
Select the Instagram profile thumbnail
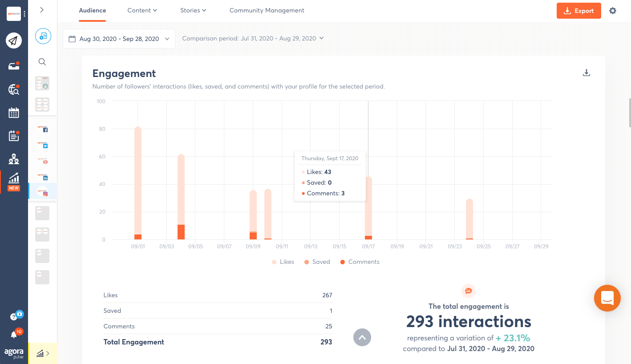43,191
